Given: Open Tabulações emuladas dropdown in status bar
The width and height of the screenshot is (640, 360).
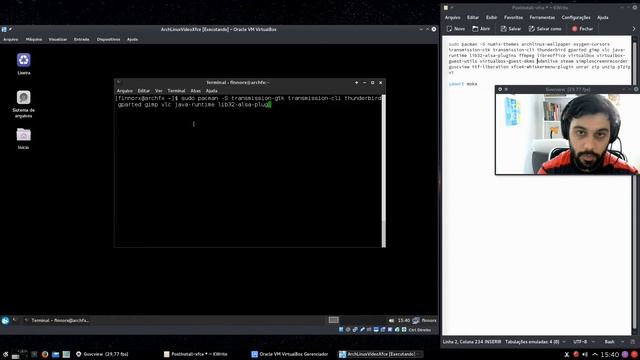Looking at the screenshot, I should pyautogui.click(x=535, y=342).
